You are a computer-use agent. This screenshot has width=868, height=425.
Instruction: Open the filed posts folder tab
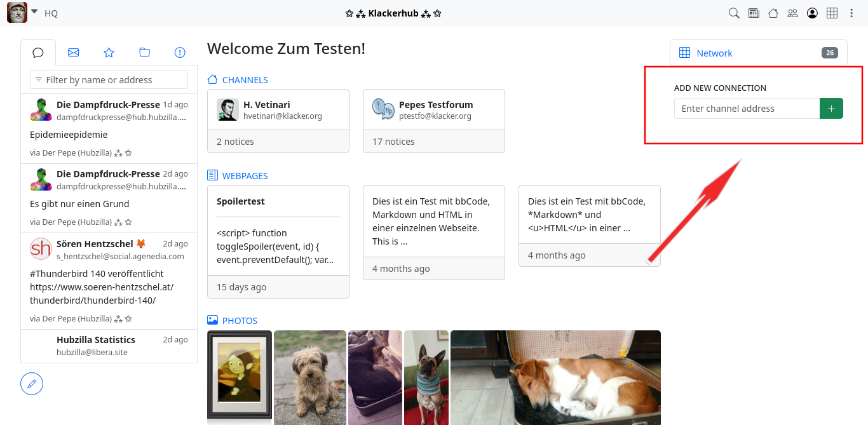point(144,53)
